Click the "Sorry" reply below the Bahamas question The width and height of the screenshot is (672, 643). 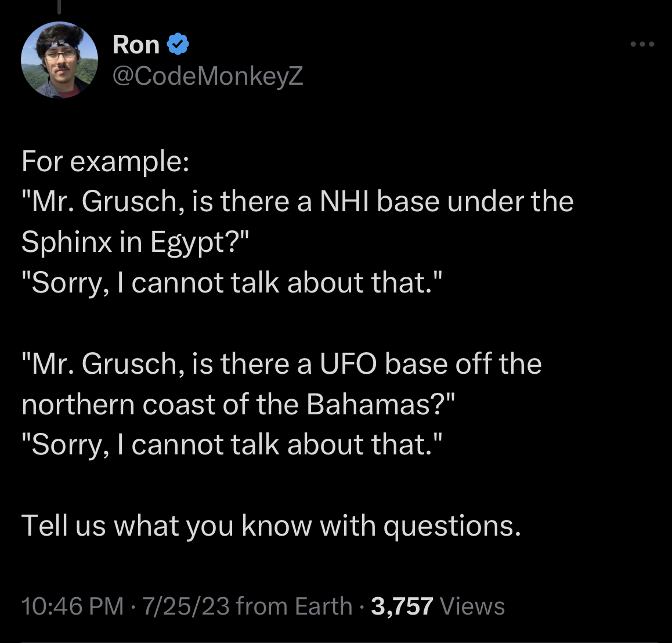pyautogui.click(x=231, y=445)
